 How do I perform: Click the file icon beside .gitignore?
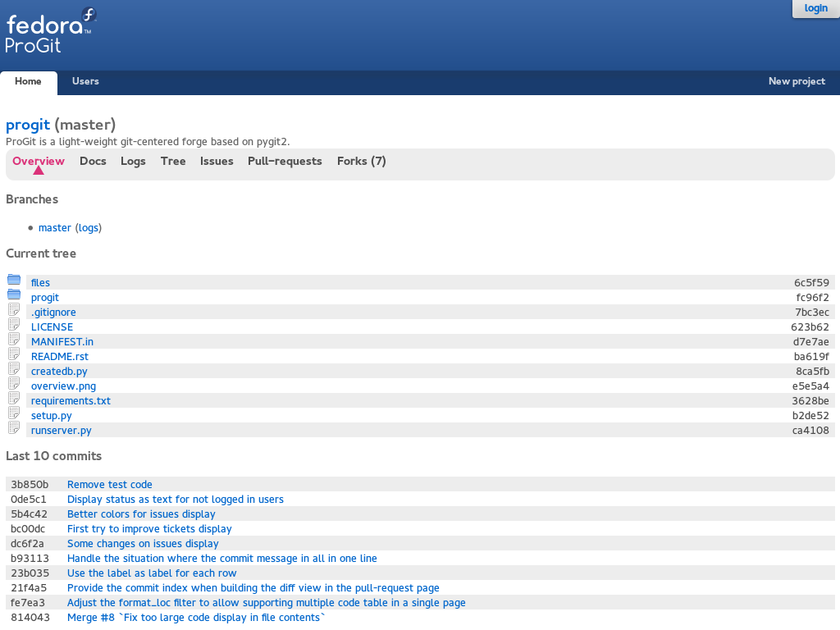tap(14, 309)
